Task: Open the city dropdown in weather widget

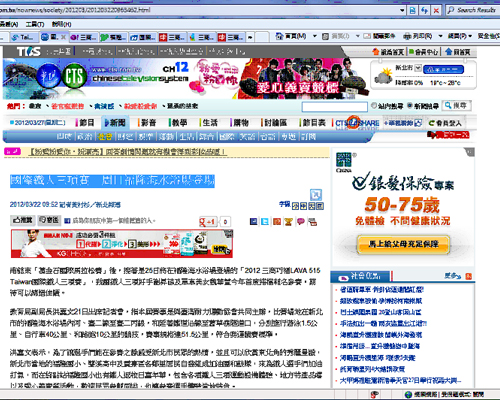Action: coord(418,68)
